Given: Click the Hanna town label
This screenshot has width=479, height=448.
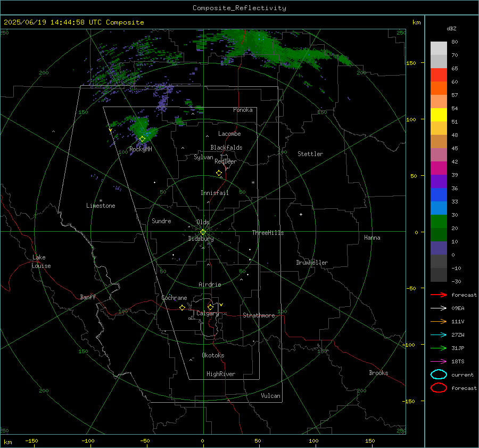Looking at the screenshot, I should [372, 238].
